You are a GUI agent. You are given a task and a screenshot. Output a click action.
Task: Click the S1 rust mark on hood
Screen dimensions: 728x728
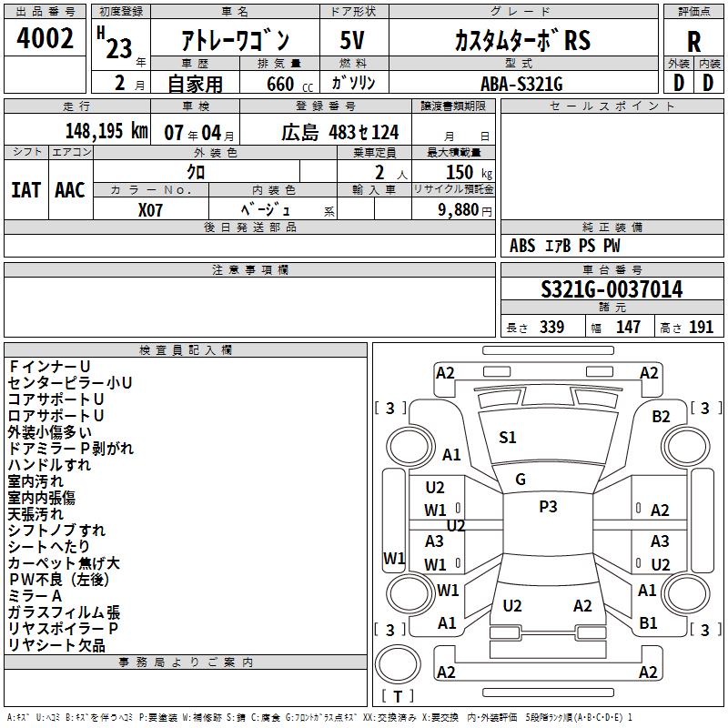[508, 438]
